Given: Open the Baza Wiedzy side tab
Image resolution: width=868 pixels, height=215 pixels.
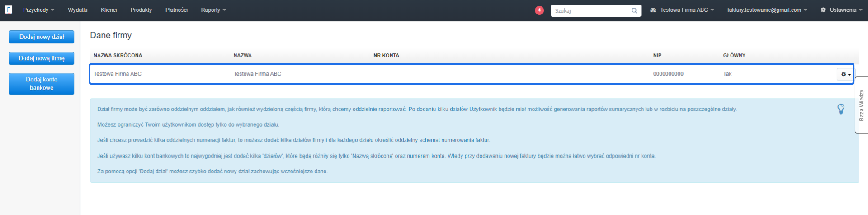Looking at the screenshot, I should click(x=862, y=105).
